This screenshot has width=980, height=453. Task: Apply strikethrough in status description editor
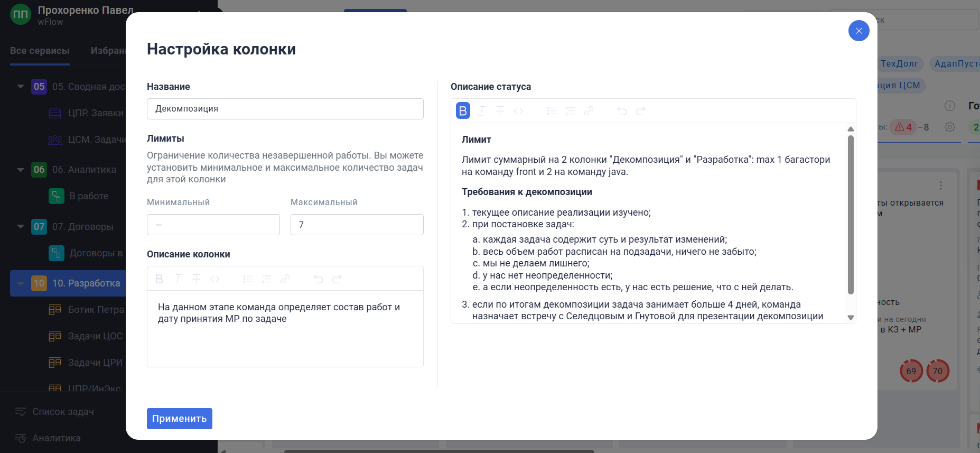click(500, 111)
